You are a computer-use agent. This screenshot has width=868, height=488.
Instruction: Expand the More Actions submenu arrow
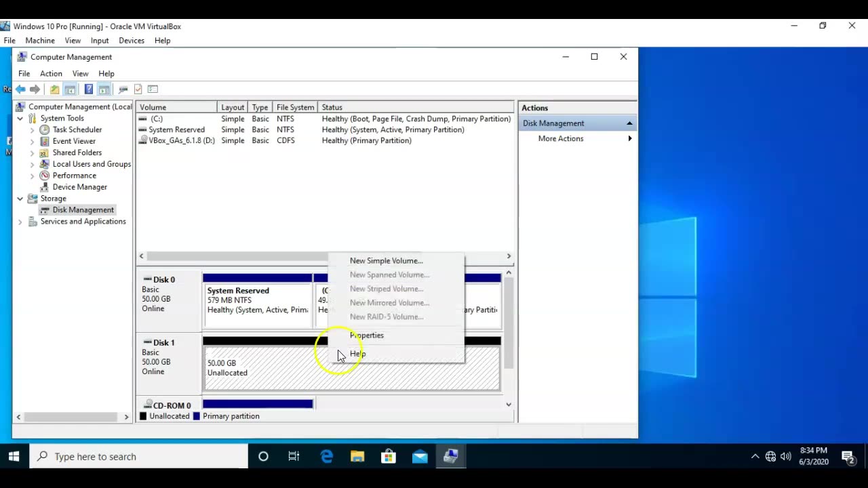(x=630, y=138)
